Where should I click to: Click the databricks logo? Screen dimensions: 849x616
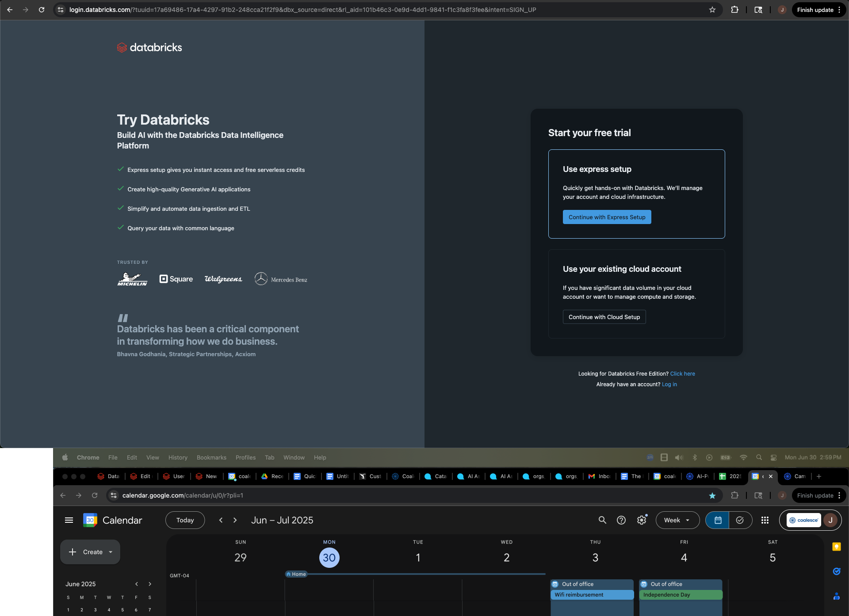pyautogui.click(x=149, y=47)
